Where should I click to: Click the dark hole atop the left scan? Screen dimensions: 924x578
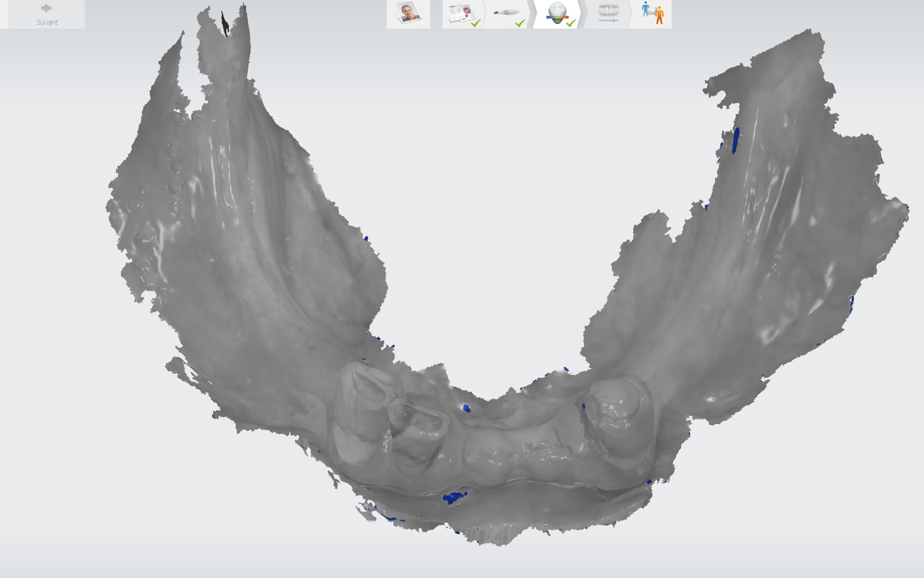(x=225, y=25)
